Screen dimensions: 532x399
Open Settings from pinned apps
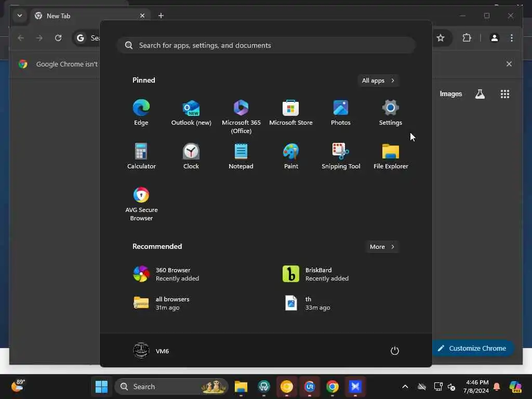click(391, 113)
